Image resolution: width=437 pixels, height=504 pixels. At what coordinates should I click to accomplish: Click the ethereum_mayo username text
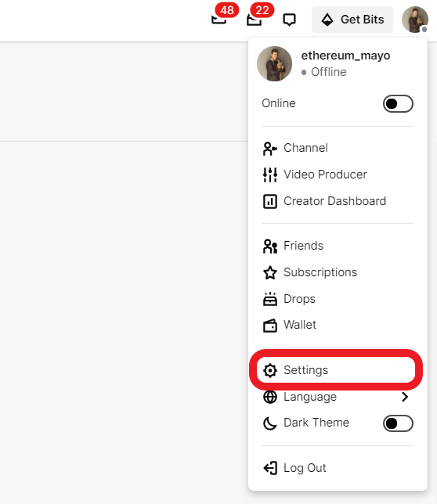point(345,56)
